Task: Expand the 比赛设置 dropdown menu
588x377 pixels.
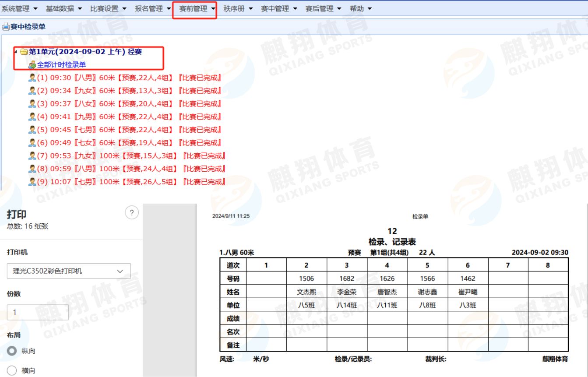Action: [108, 8]
